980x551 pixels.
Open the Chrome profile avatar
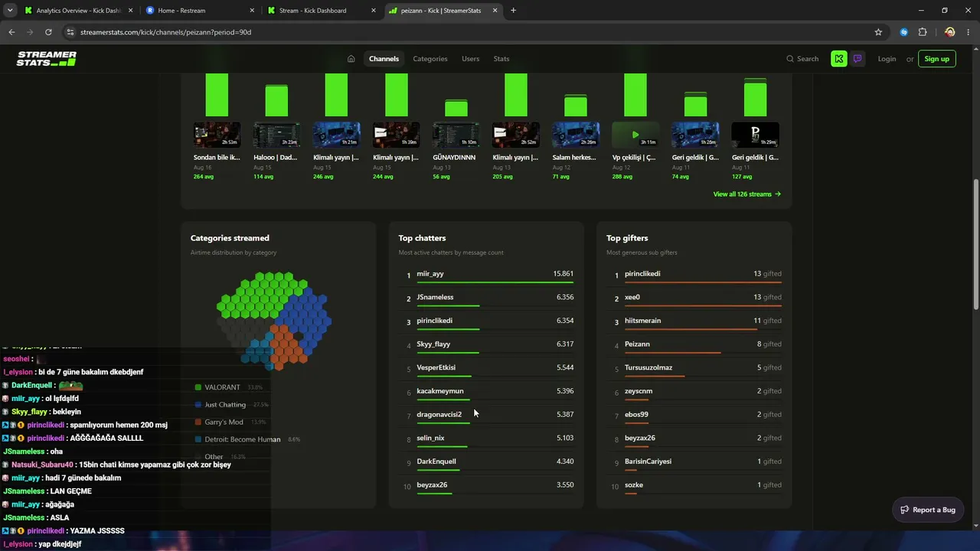[x=949, y=32]
